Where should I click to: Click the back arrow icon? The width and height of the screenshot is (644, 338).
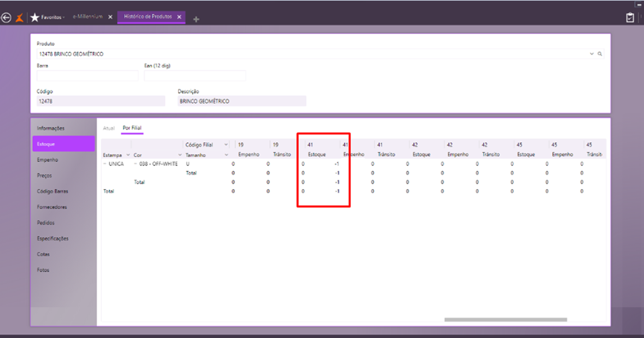[6, 18]
